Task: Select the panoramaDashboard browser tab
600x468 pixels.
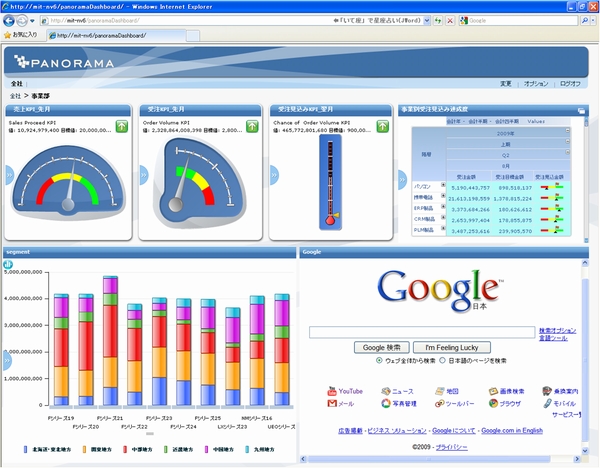Action: coord(116,36)
